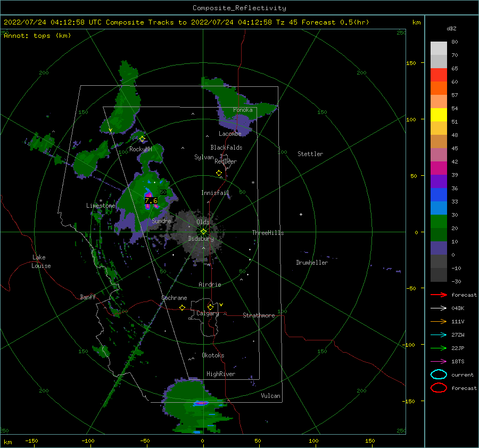The width and height of the screenshot is (479, 448).
Task: Click yellow diamond marker above RockyMH
Action: tap(142, 139)
